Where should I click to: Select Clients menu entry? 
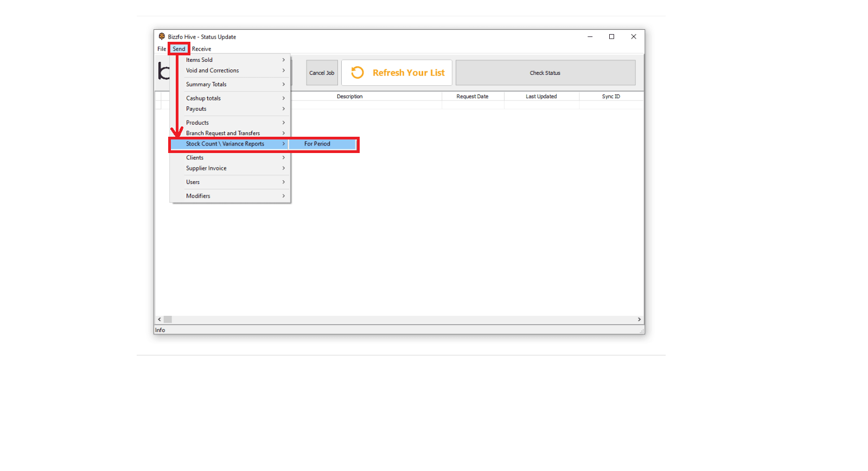pos(230,157)
